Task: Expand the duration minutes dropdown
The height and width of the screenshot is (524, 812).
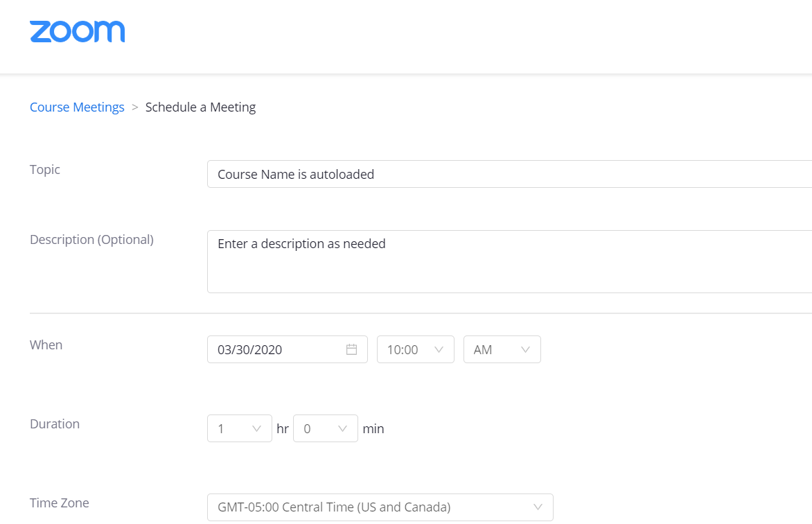Action: point(325,428)
